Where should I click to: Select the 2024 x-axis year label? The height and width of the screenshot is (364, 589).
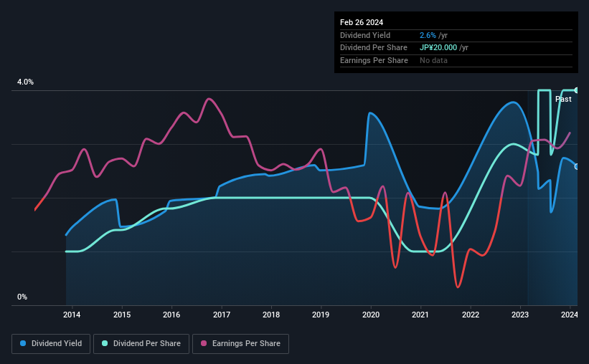(x=570, y=315)
